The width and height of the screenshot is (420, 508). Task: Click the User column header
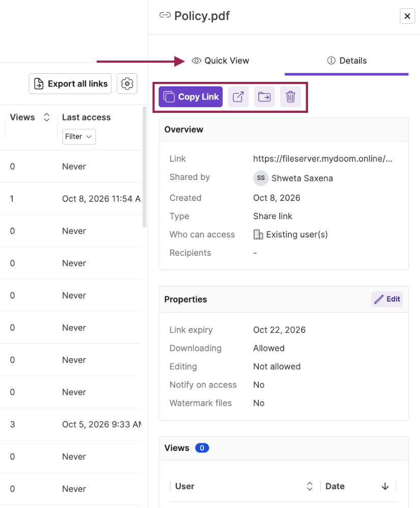[185, 486]
